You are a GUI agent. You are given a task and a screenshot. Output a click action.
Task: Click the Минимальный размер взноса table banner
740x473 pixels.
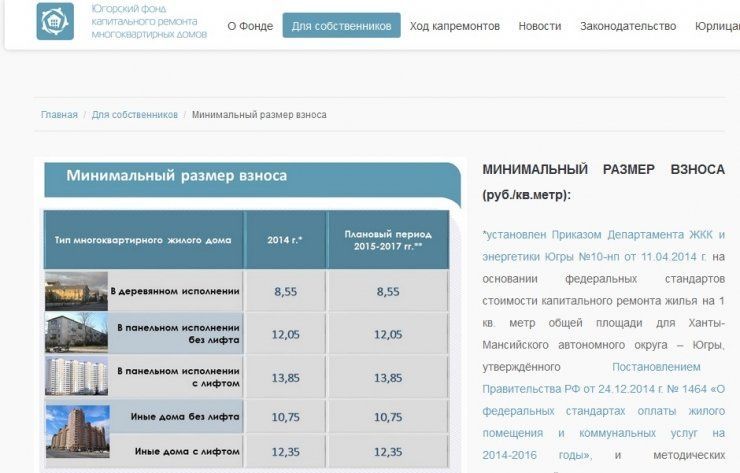click(252, 180)
